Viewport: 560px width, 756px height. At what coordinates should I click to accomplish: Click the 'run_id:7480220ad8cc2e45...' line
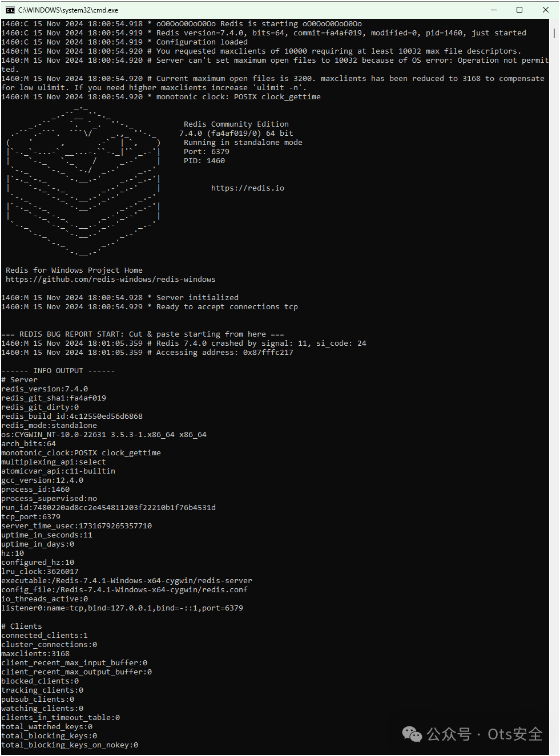(x=108, y=508)
